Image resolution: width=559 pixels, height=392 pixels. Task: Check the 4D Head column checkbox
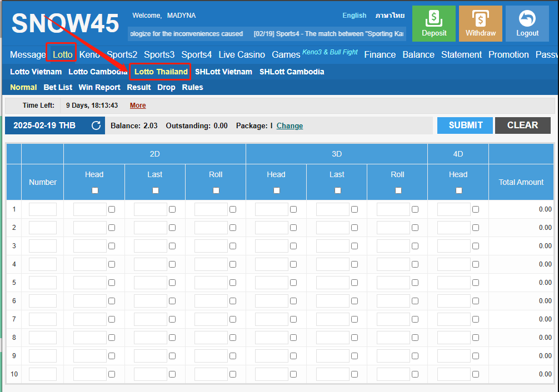coord(458,190)
